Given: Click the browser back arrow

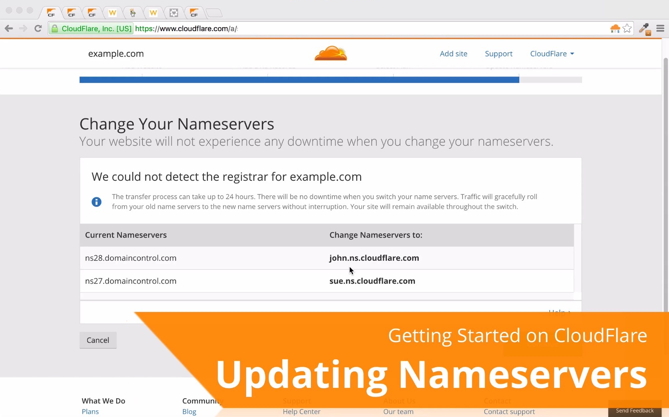Looking at the screenshot, I should click(x=9, y=29).
